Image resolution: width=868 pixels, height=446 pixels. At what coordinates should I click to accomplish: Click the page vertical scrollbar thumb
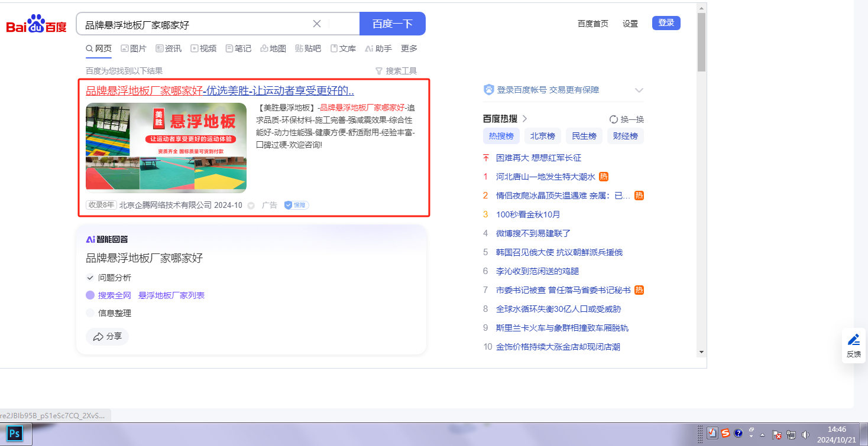pyautogui.click(x=701, y=42)
